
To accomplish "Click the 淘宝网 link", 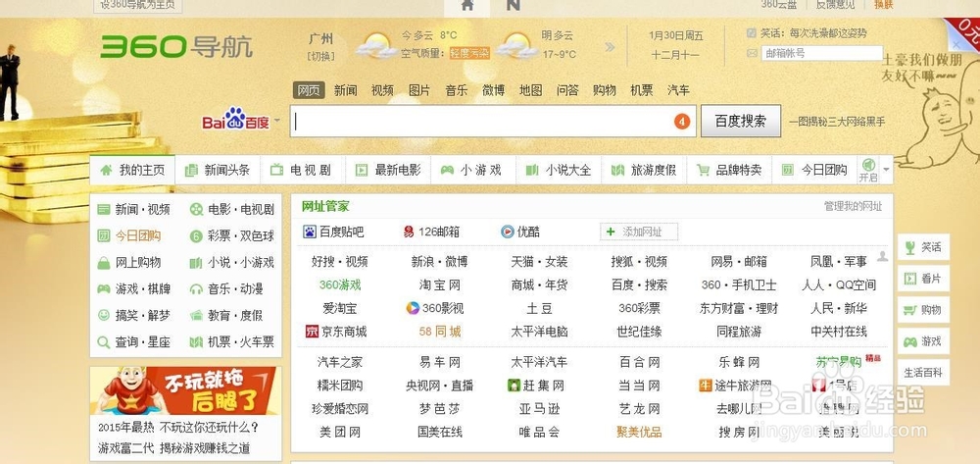I will (439, 285).
